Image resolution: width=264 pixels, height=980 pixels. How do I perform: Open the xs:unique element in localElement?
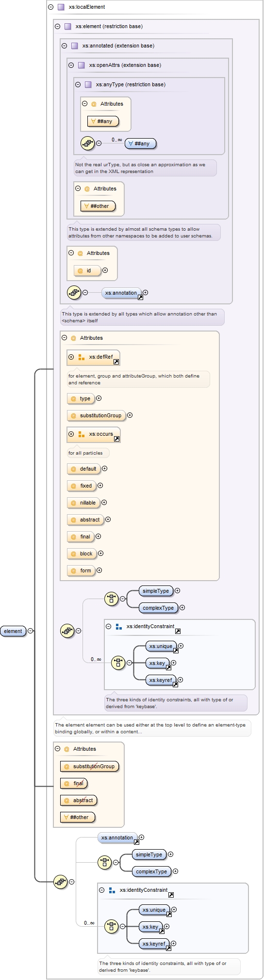coord(161,646)
